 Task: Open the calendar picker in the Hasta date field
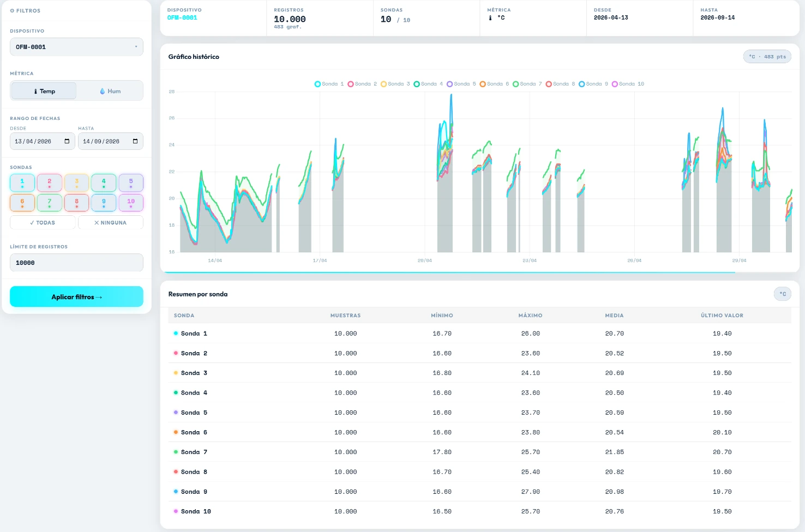click(135, 141)
